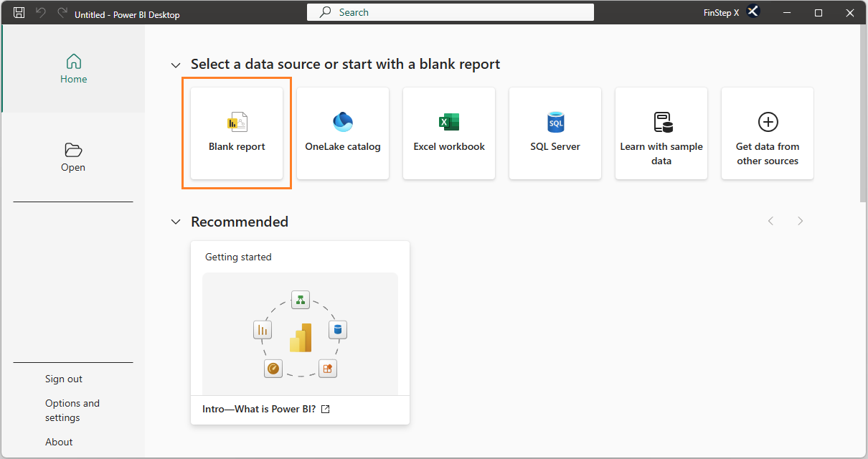The height and width of the screenshot is (459, 868).
Task: Click About in the sidebar
Action: pos(59,442)
